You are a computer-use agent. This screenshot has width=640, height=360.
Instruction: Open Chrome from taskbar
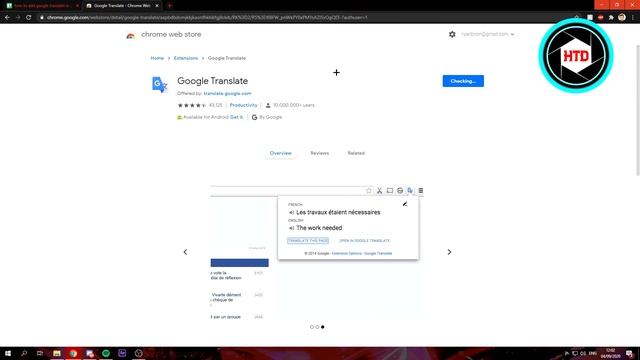(x=73, y=353)
